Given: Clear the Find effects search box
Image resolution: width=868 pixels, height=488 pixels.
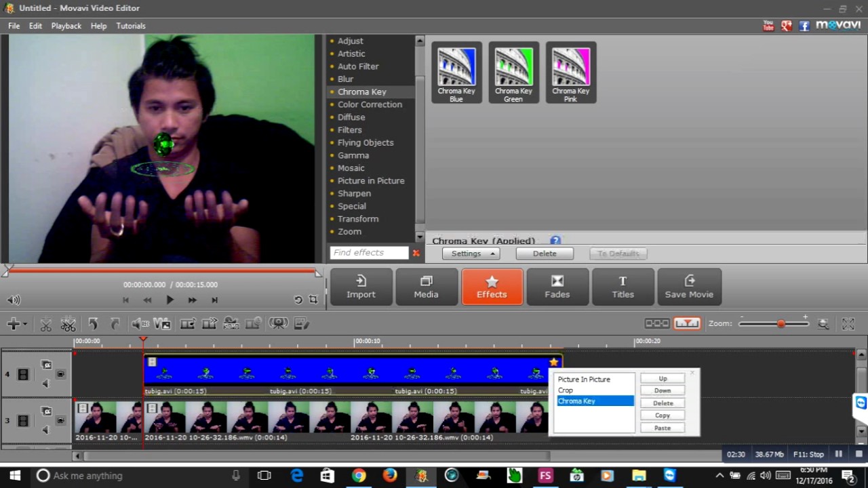Looking at the screenshot, I should (416, 253).
